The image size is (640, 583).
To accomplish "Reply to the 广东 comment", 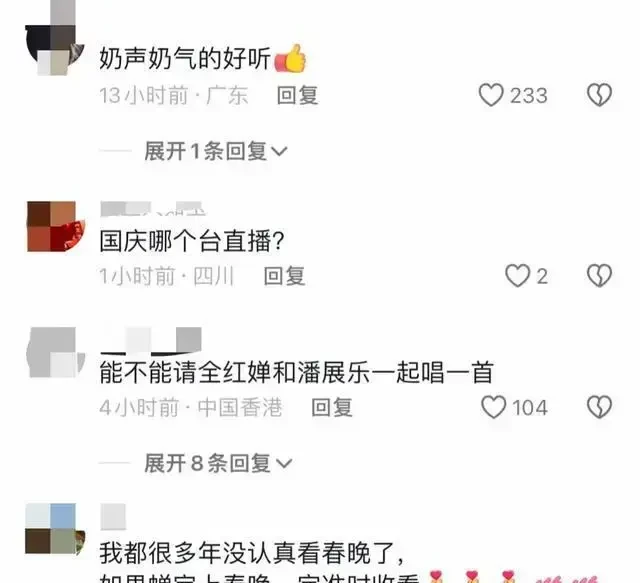I will tap(298, 96).
